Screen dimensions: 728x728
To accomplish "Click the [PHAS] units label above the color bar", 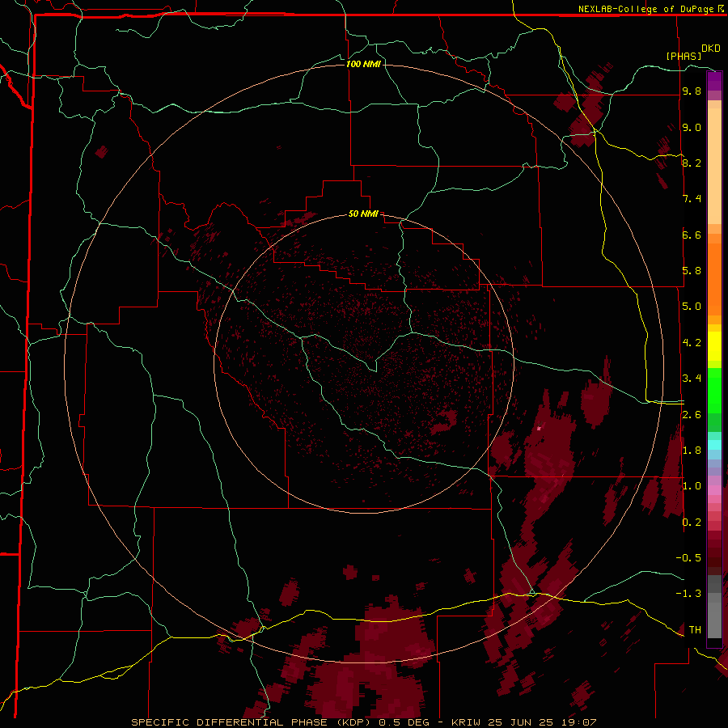I will [684, 56].
